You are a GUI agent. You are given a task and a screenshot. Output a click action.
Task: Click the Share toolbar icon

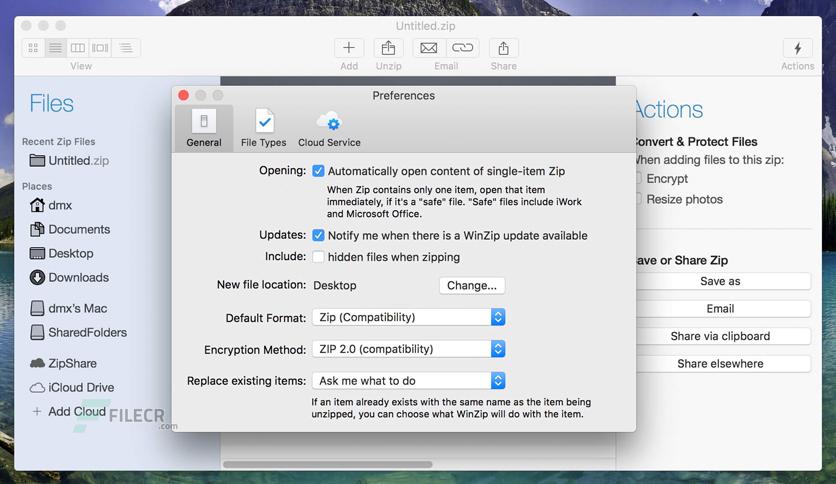click(503, 48)
